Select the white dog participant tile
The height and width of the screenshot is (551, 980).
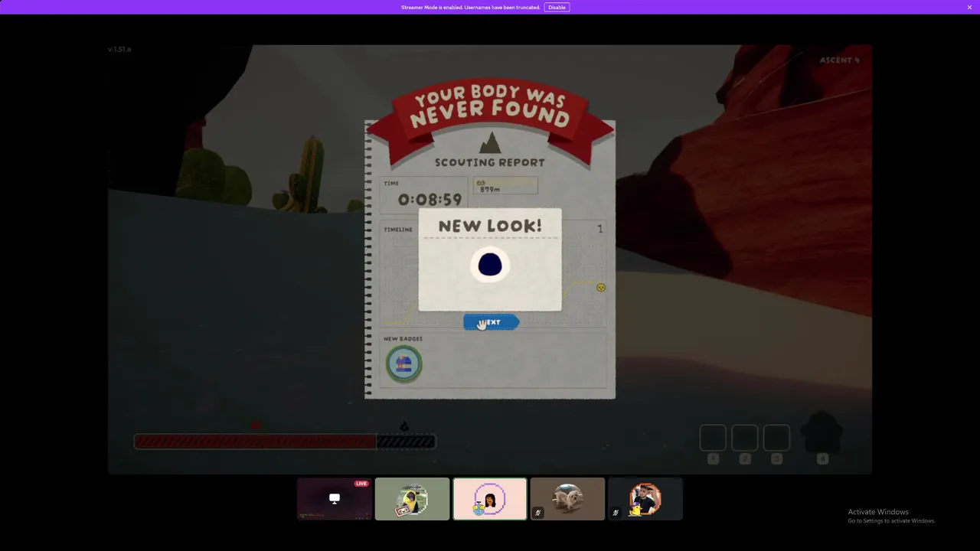tap(567, 499)
